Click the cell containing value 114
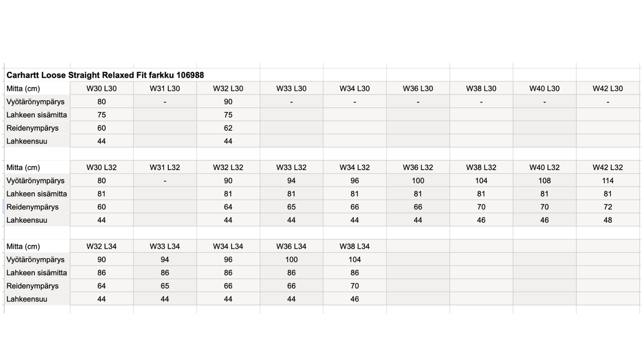644x358 pixels. 608,181
